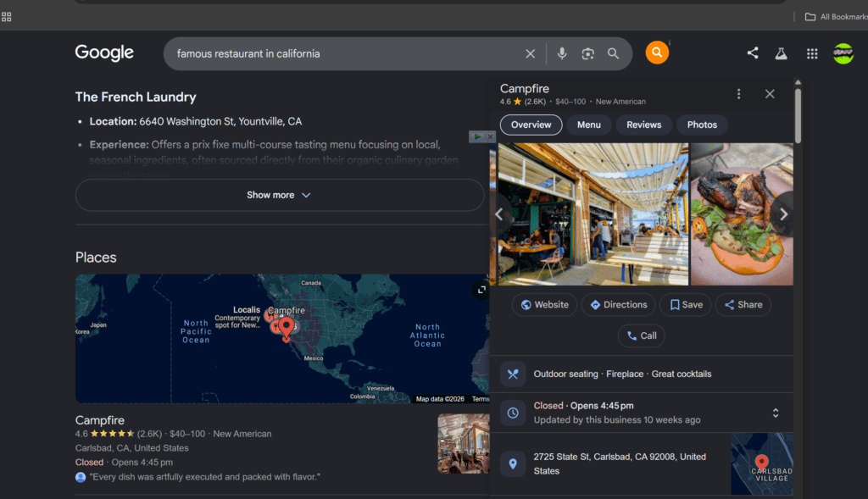Save Campfire to a list
The image size is (868, 499).
[x=685, y=305]
